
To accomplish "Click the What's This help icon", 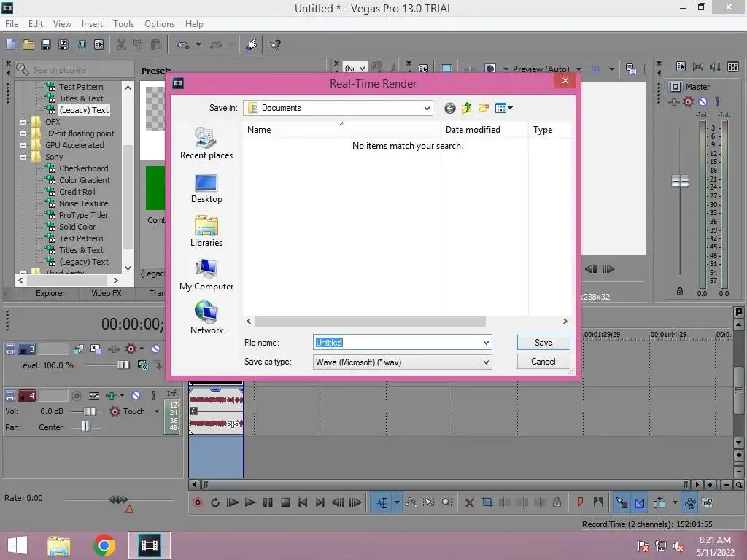I will tap(275, 44).
